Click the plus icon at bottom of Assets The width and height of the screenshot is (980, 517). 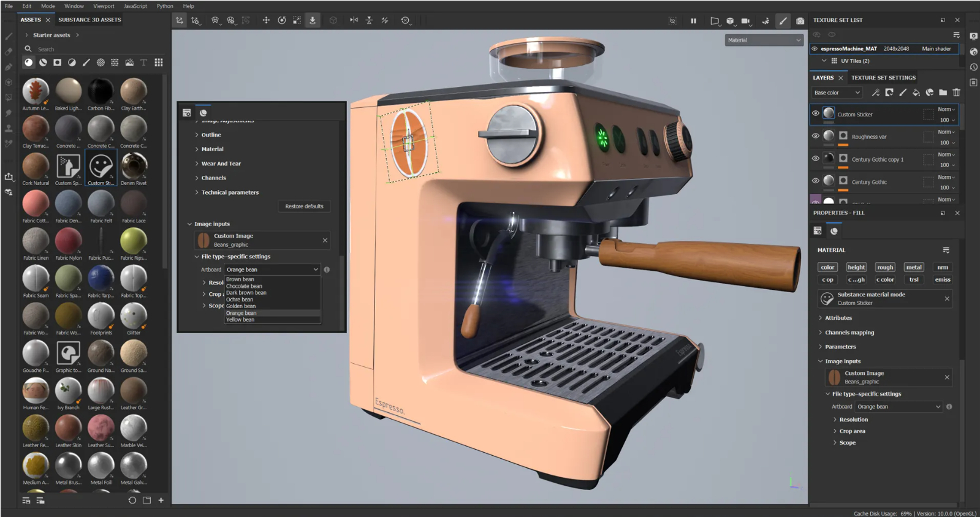161,500
